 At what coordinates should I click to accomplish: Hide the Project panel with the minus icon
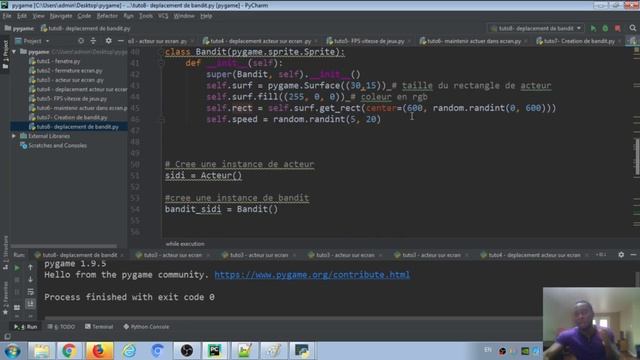[x=120, y=41]
